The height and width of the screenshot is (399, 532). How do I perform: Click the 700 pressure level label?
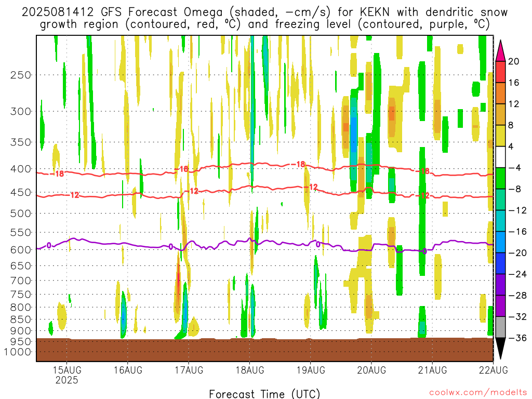20,281
